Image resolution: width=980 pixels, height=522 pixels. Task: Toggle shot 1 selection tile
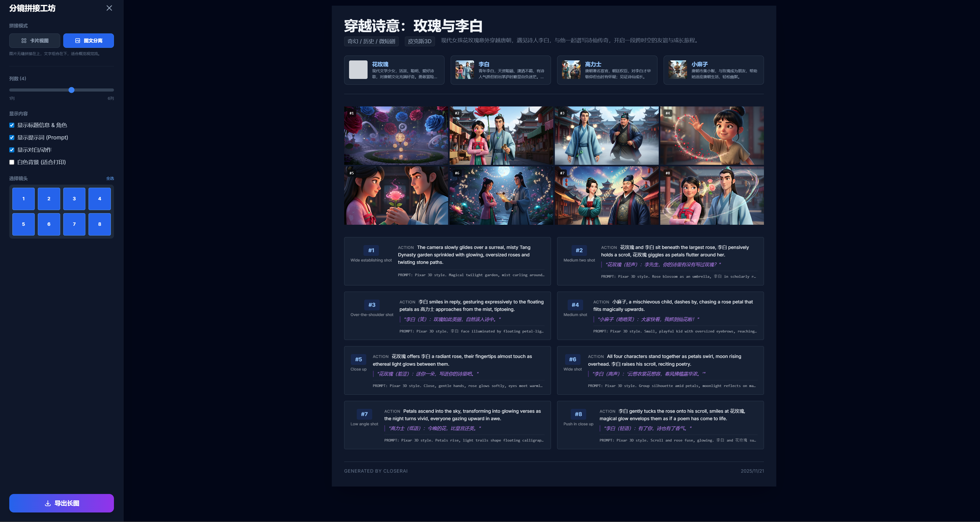tap(23, 199)
